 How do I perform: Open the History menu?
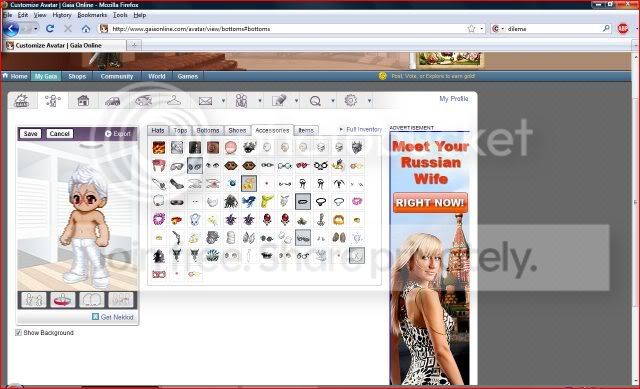[62, 15]
